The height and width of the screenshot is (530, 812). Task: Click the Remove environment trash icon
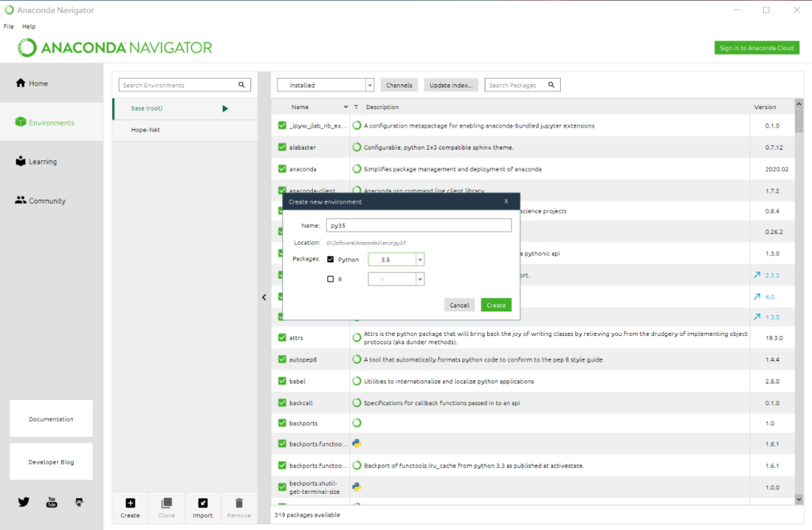coord(239,503)
